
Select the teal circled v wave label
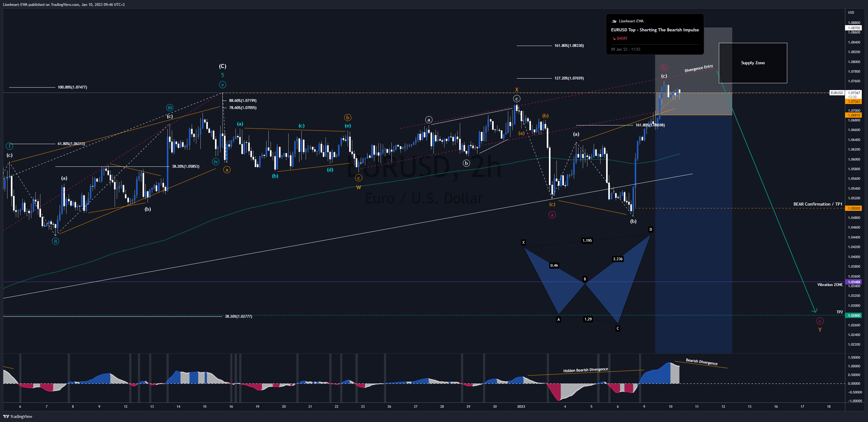(x=222, y=84)
